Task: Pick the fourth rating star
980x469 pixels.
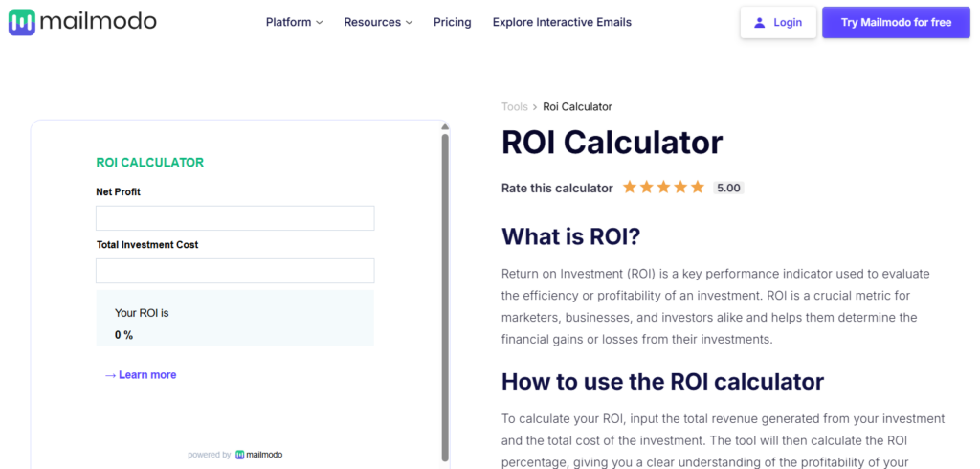Action: tap(680, 187)
